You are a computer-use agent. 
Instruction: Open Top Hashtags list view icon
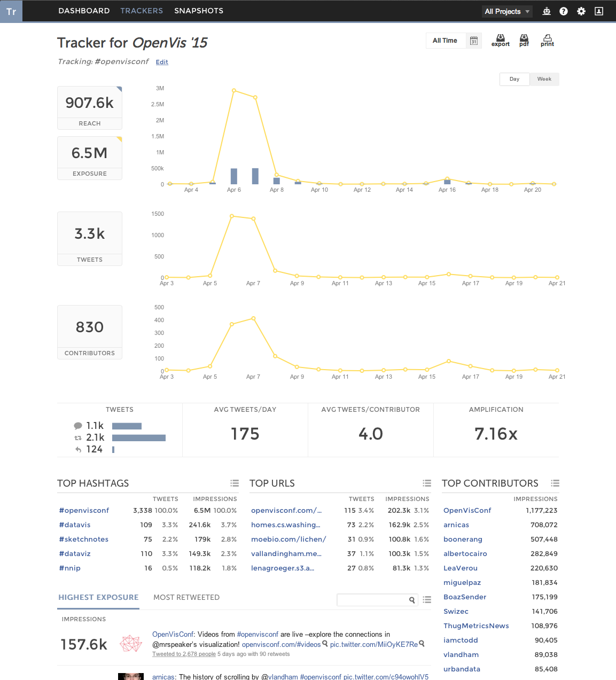coord(235,483)
